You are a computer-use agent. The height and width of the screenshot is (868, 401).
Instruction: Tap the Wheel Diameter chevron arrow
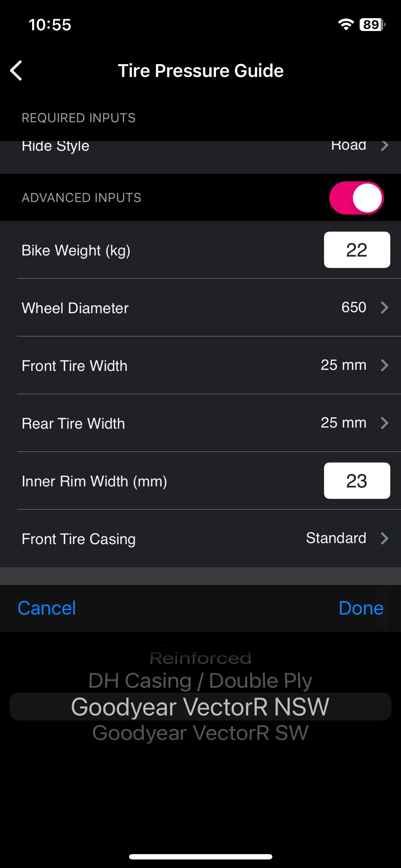point(384,308)
